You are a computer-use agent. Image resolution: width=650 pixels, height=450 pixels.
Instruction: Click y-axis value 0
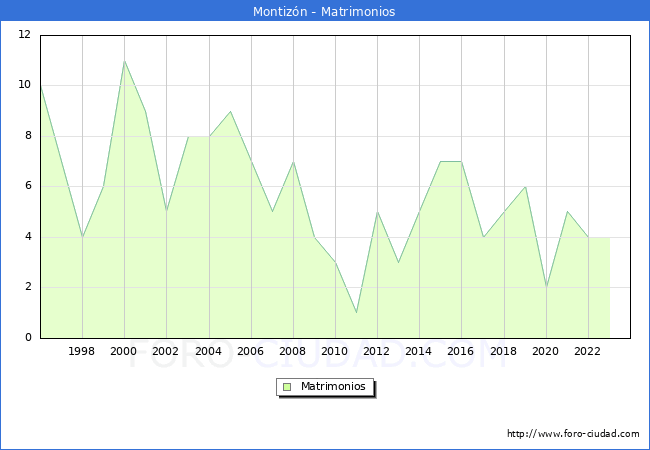(x=28, y=338)
